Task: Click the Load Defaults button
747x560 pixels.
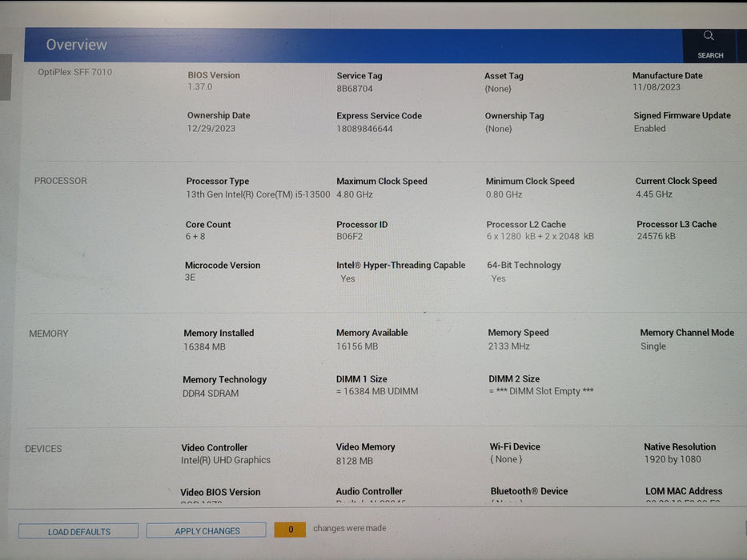Action: (x=78, y=531)
